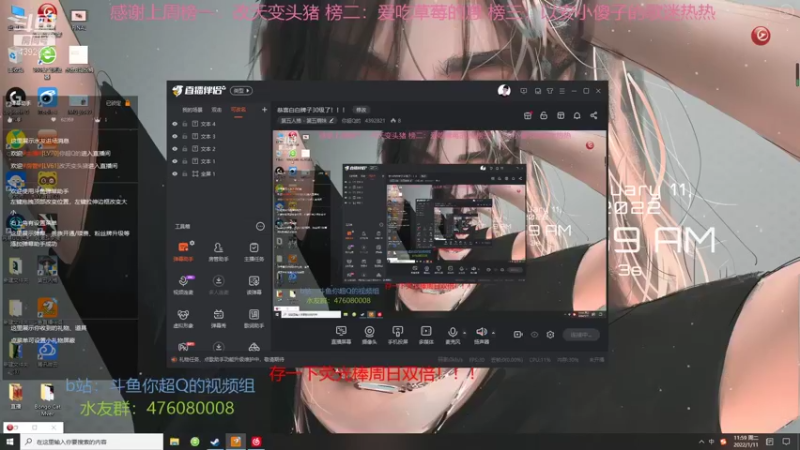This screenshot has width=800, height=450.
Task: Switch to the 我的场景 tab
Action: point(192,110)
